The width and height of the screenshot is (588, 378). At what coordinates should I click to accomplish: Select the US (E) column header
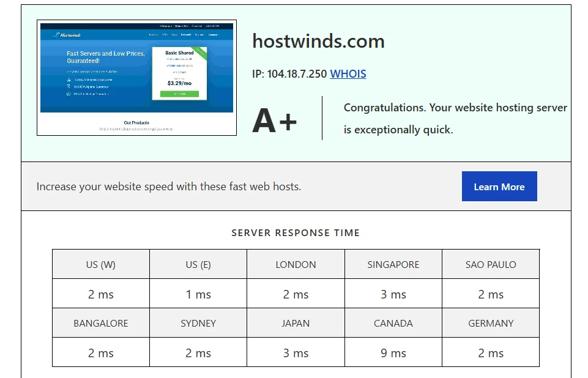coord(198,264)
